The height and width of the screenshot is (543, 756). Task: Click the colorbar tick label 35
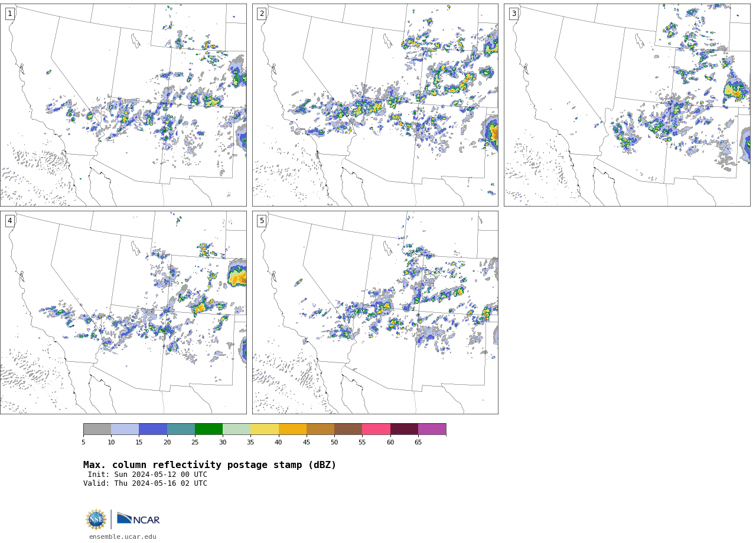250,443
